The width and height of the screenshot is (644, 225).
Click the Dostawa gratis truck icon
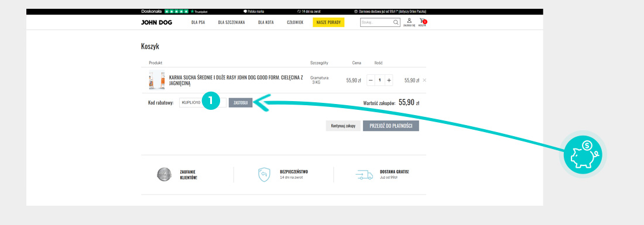(x=364, y=175)
